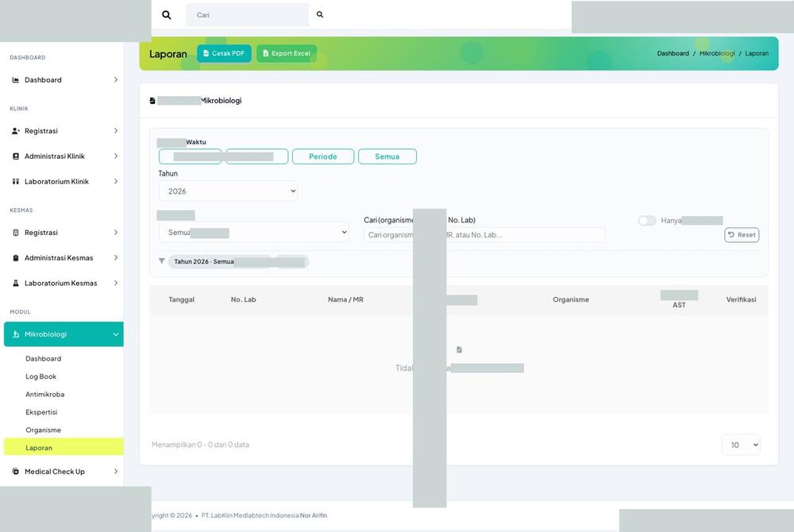Click the Kesmas Registrasi icon
This screenshot has height=532, width=794.
(x=16, y=233)
